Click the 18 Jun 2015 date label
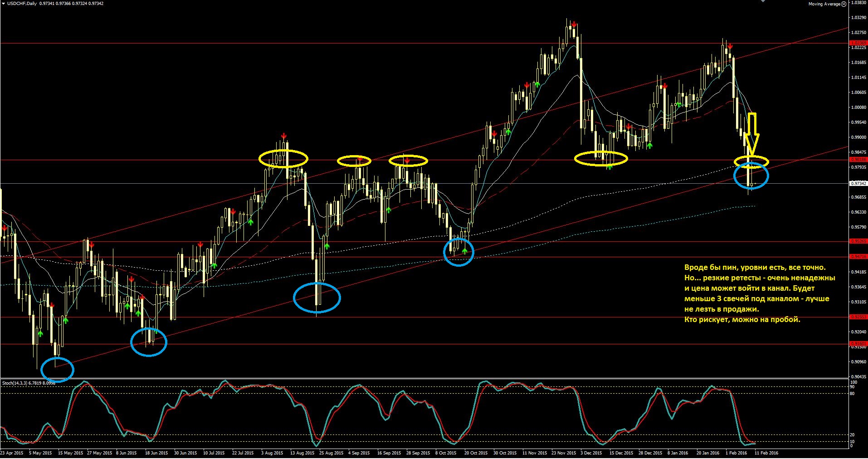Viewport: 868px width, 459px height. click(x=156, y=453)
